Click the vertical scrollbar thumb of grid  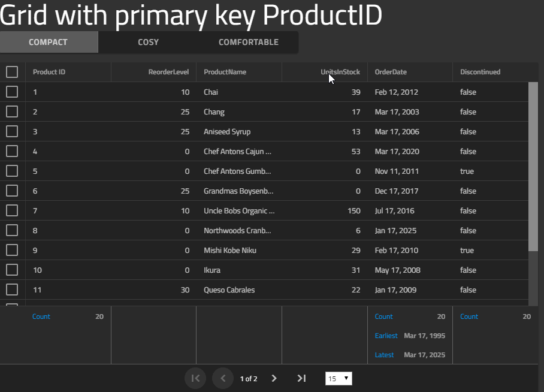pos(533,166)
